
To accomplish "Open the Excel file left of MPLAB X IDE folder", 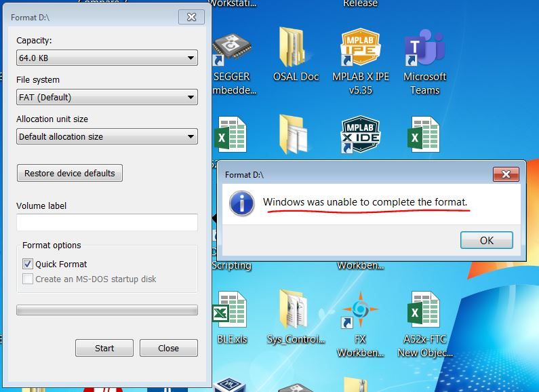I will pos(231,134).
